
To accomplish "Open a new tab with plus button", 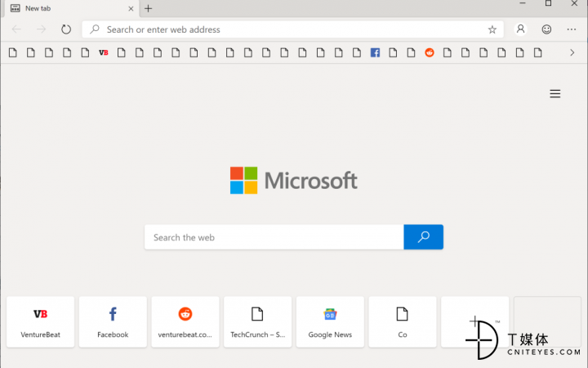I will pyautogui.click(x=149, y=8).
